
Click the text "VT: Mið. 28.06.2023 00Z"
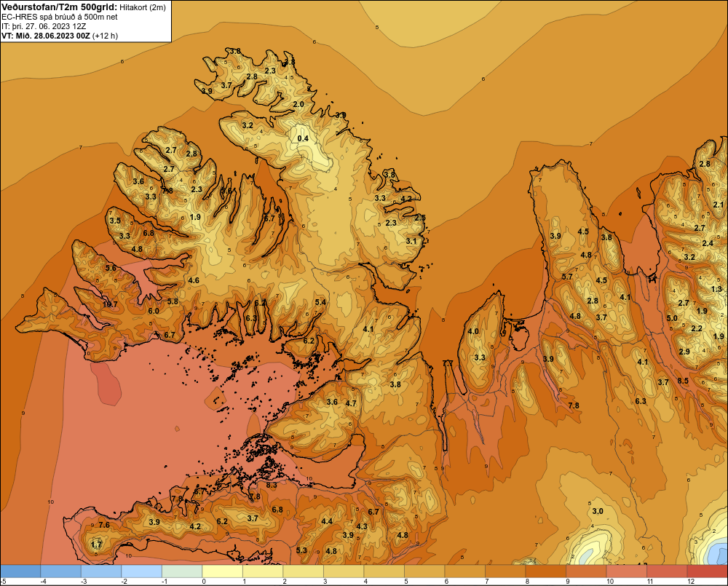tap(45, 36)
